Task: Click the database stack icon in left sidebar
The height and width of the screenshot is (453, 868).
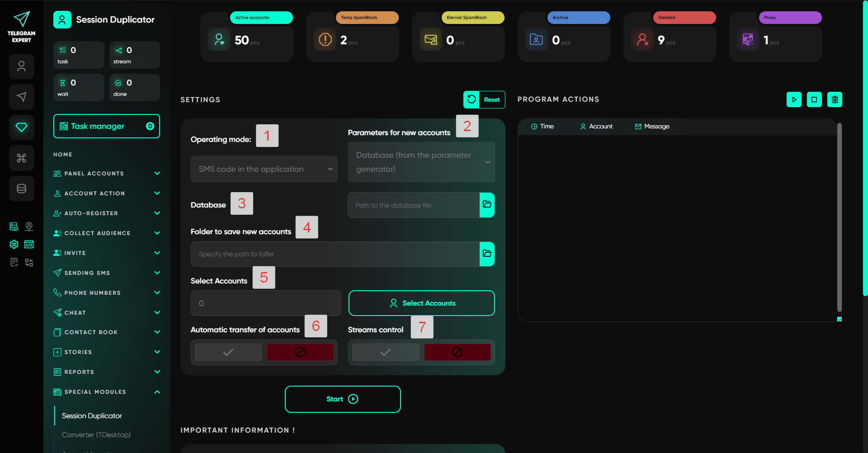Action: pyautogui.click(x=21, y=189)
